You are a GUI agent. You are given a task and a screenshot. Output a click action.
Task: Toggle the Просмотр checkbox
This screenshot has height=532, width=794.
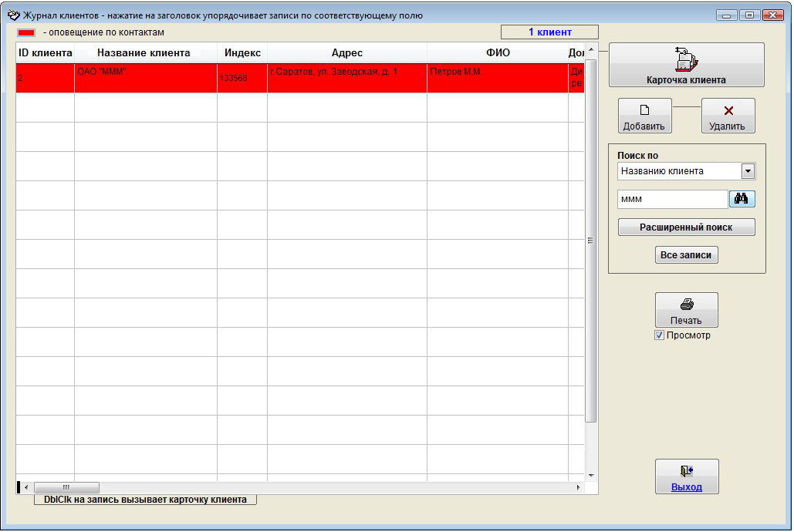[x=659, y=335]
